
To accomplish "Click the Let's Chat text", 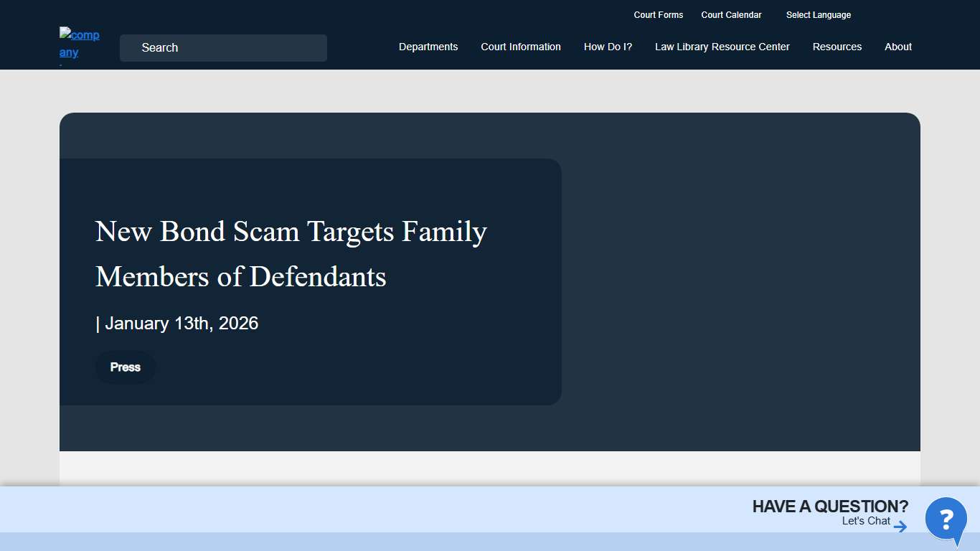I will pyautogui.click(x=866, y=521).
